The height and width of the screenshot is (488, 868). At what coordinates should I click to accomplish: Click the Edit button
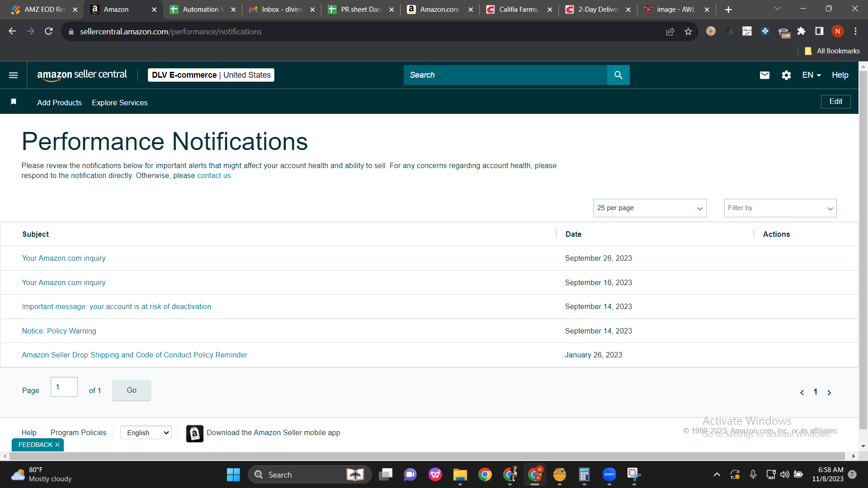click(835, 102)
